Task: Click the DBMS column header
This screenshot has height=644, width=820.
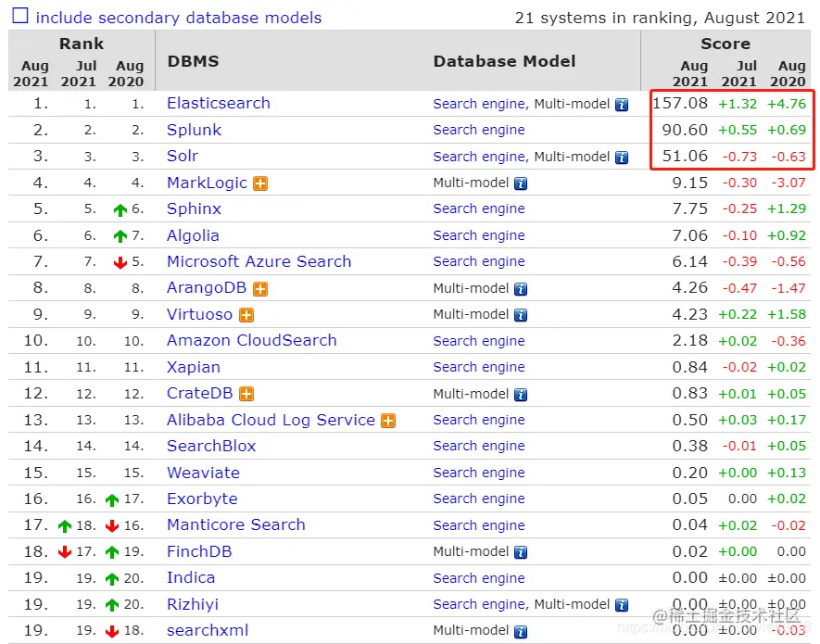Action: pyautogui.click(x=193, y=61)
